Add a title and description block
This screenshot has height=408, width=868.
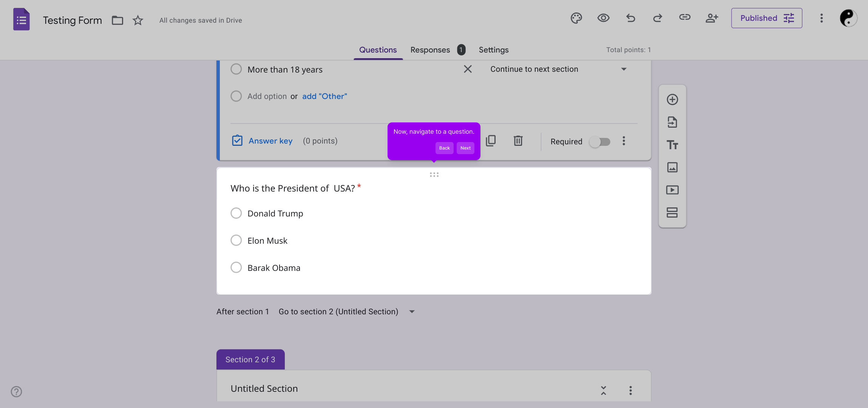point(672,145)
